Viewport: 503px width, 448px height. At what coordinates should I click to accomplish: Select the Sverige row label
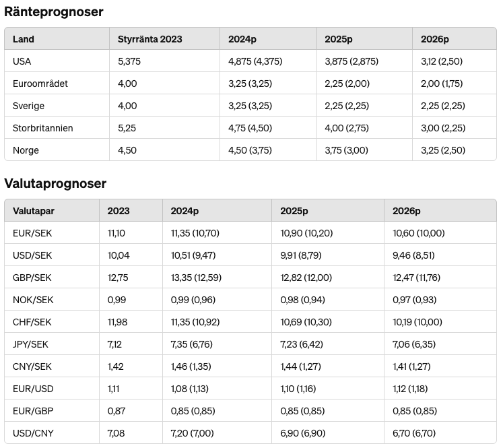click(28, 106)
